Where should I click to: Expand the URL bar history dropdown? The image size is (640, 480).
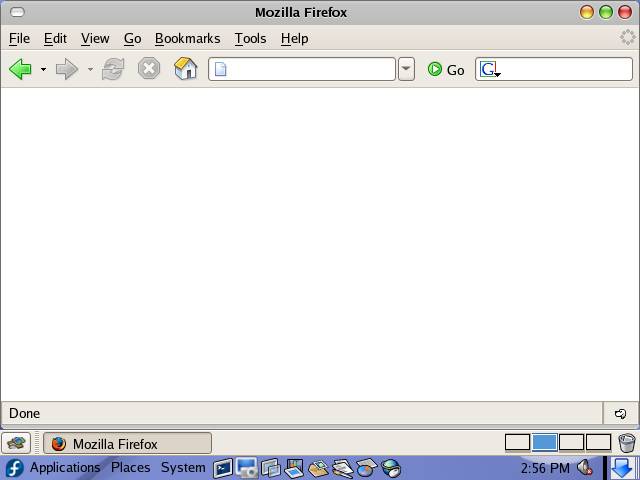(406, 69)
